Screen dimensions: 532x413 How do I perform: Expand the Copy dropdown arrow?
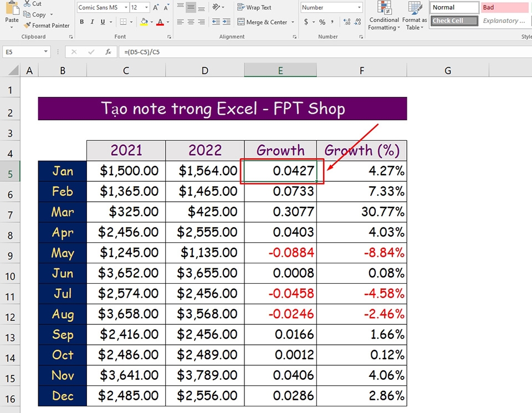(x=52, y=14)
